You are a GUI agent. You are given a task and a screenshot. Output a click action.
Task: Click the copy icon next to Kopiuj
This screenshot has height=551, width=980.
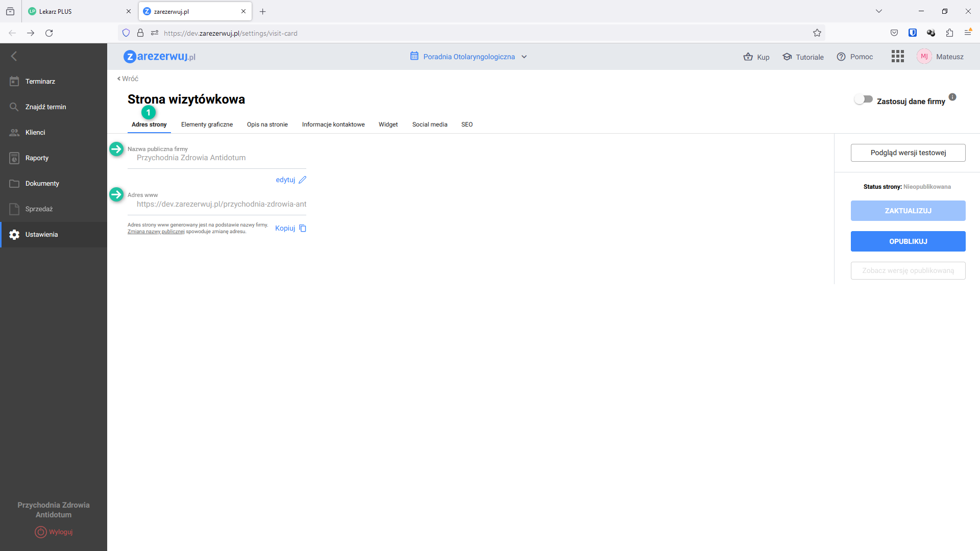303,229
